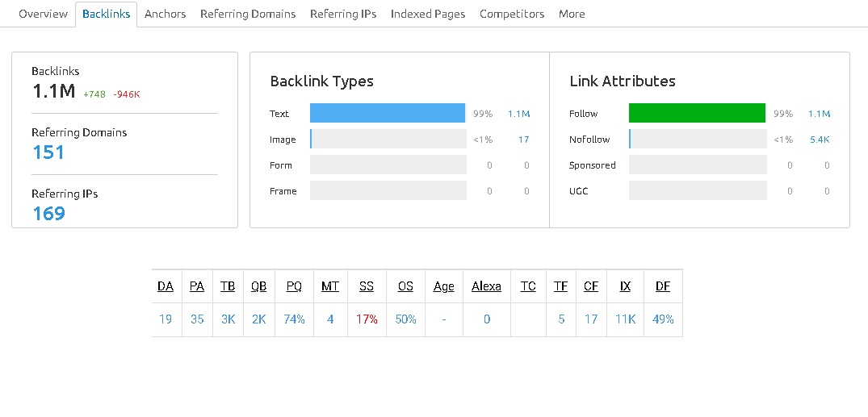Screen dimensions: 868x417
Task: Open the Overview tab
Action: tap(43, 14)
